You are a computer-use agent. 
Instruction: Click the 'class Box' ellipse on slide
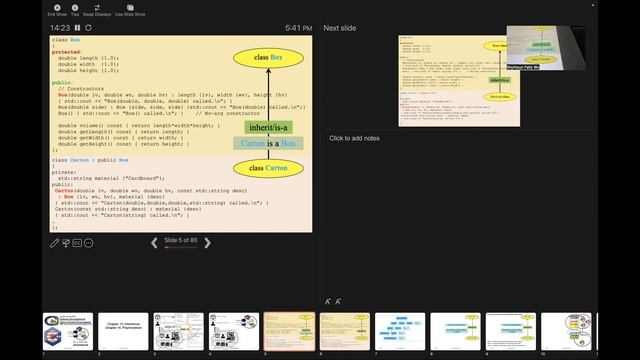coord(268,58)
